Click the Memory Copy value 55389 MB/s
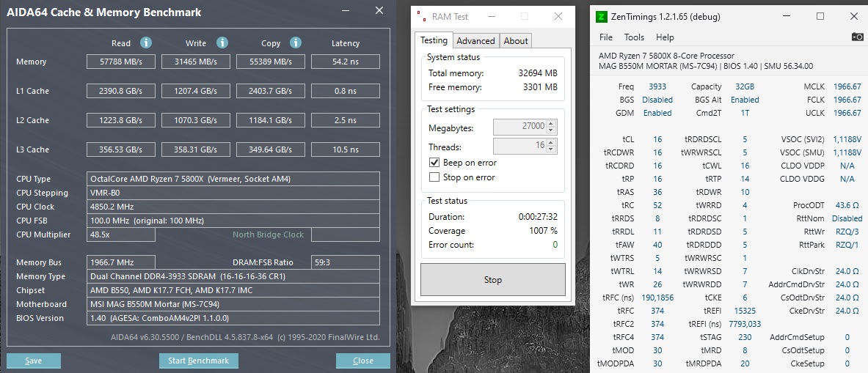This screenshot has height=373, width=868. point(271,62)
